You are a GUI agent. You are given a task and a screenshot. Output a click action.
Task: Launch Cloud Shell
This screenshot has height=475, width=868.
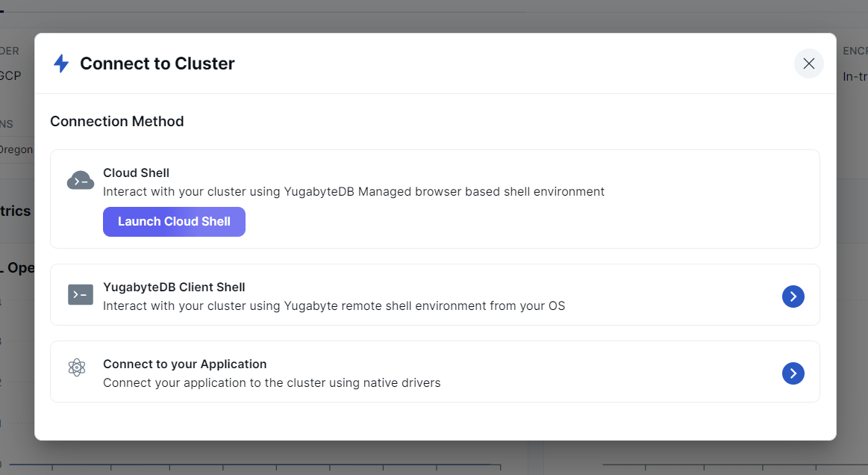[174, 222]
